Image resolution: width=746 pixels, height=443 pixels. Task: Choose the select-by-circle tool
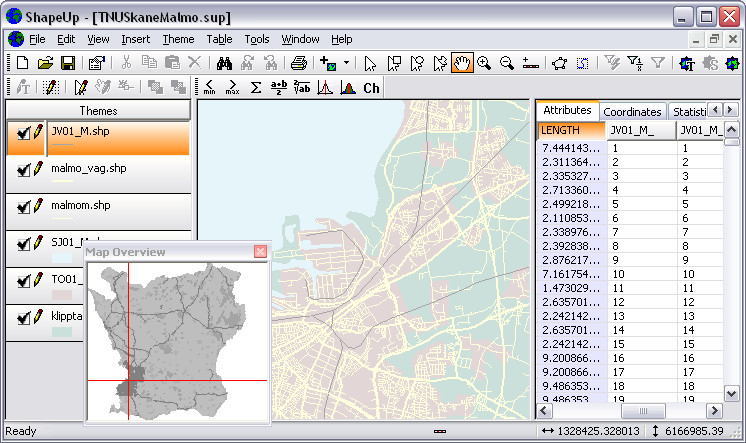click(x=417, y=63)
